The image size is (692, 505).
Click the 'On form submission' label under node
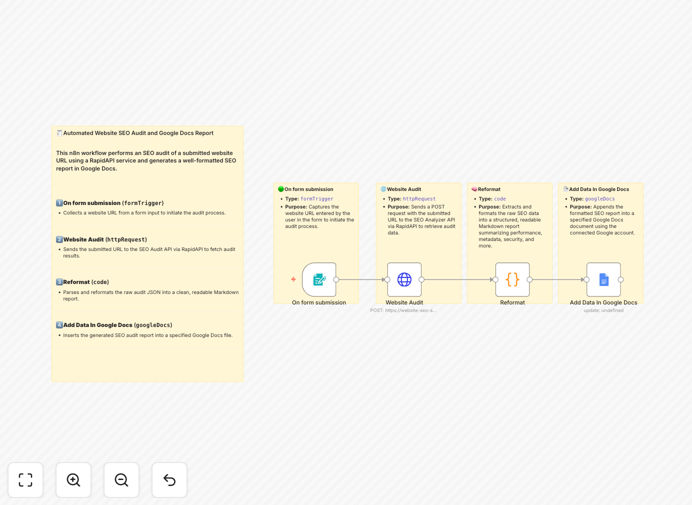319,302
